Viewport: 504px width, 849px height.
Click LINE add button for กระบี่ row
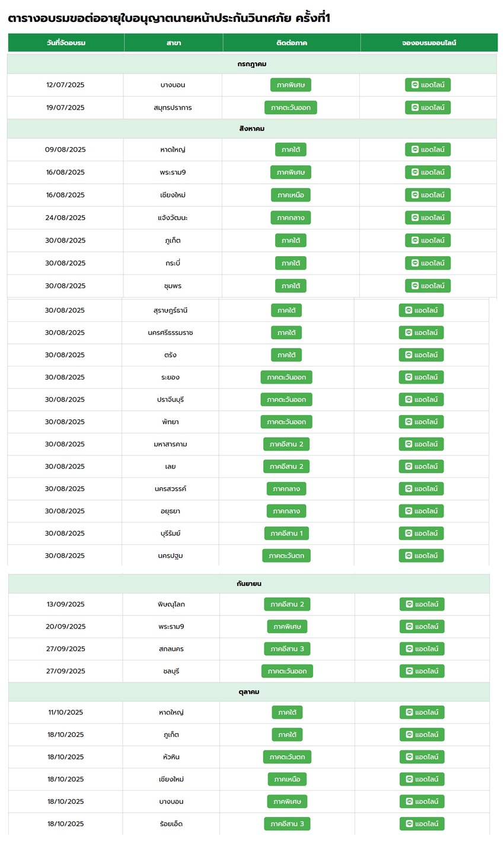[x=428, y=263]
